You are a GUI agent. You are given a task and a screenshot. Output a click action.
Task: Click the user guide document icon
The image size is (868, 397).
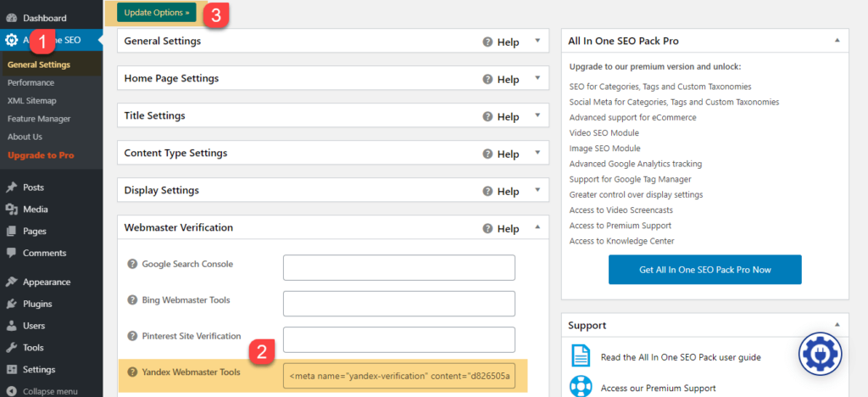coord(581,357)
